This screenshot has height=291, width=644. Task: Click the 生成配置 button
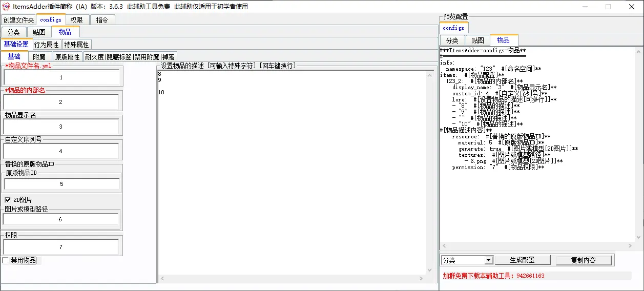522,260
